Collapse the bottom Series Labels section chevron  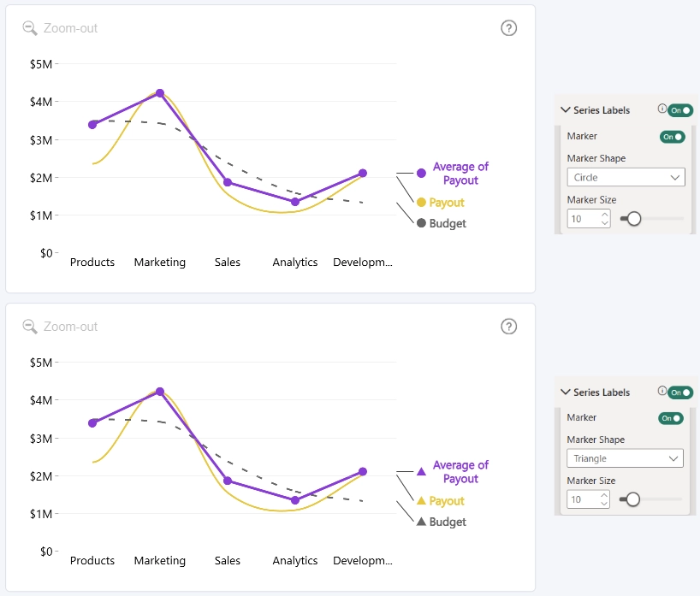(565, 392)
